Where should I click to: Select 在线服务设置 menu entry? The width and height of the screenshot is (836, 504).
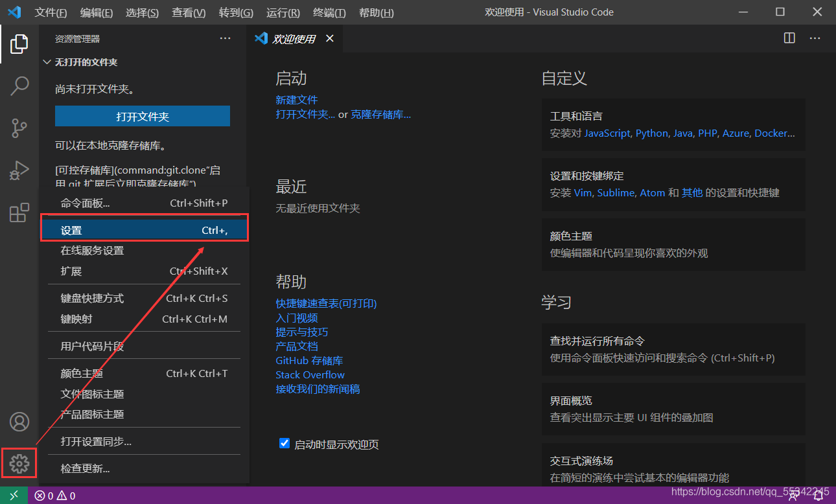pos(144,251)
